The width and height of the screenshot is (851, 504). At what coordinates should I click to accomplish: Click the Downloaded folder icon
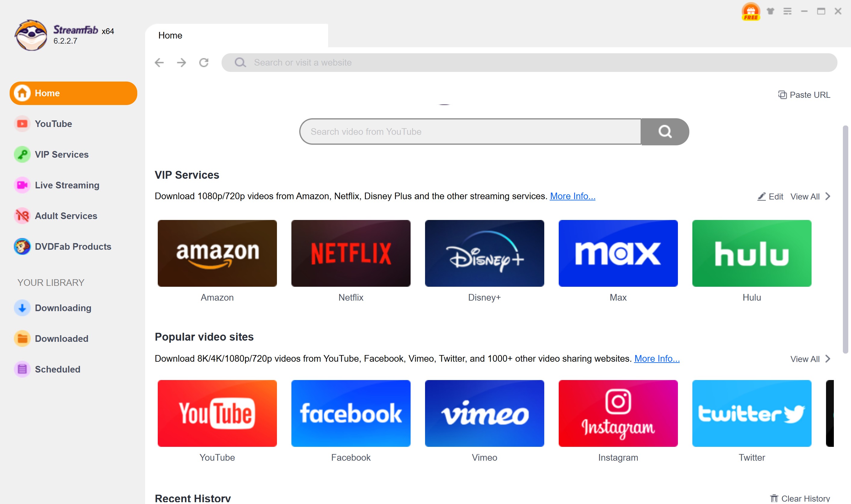click(22, 339)
